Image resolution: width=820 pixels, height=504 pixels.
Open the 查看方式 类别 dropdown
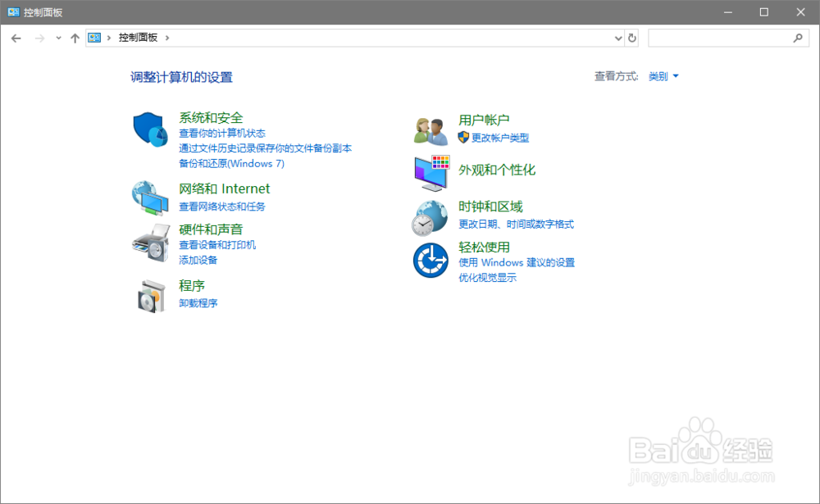click(x=663, y=75)
